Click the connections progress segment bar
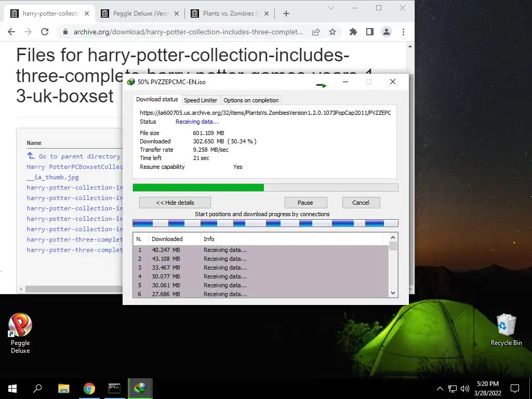The height and width of the screenshot is (399, 532). click(x=265, y=223)
